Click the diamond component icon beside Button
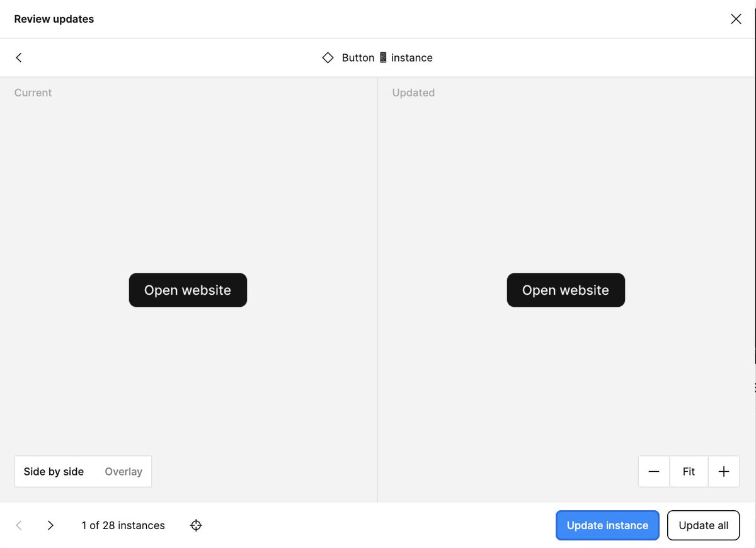756x548 pixels. click(x=328, y=57)
